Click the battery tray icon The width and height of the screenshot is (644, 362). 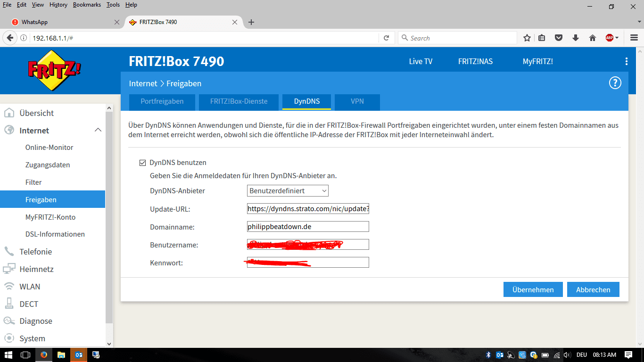546,355
